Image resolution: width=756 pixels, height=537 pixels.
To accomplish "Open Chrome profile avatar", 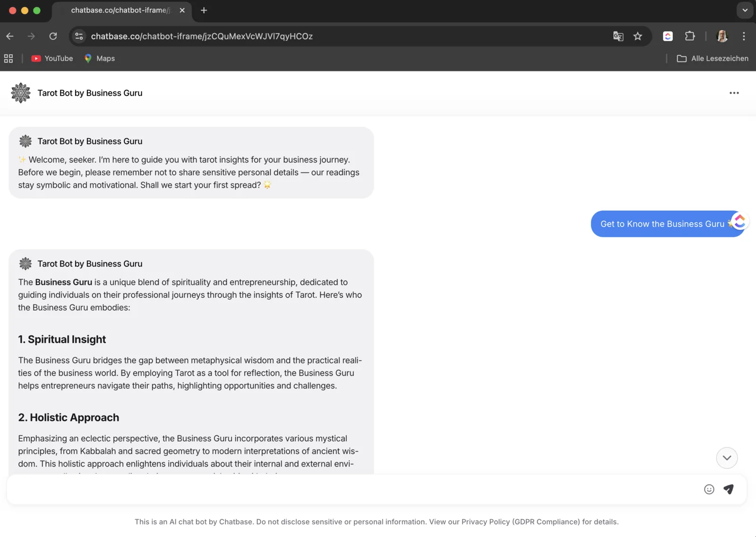I will pyautogui.click(x=722, y=36).
